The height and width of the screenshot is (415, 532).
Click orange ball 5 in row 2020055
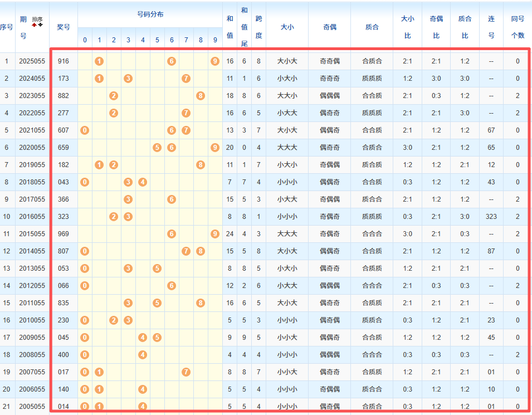(157, 148)
